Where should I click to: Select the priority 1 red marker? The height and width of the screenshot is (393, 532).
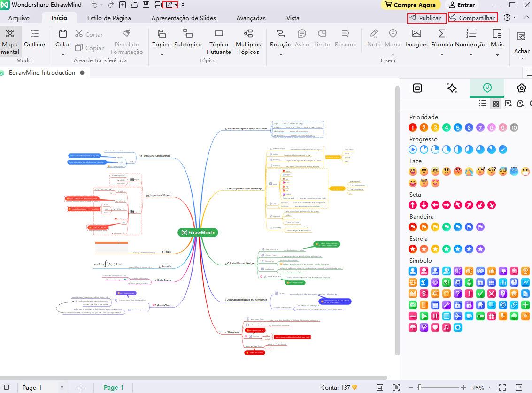[413, 128]
